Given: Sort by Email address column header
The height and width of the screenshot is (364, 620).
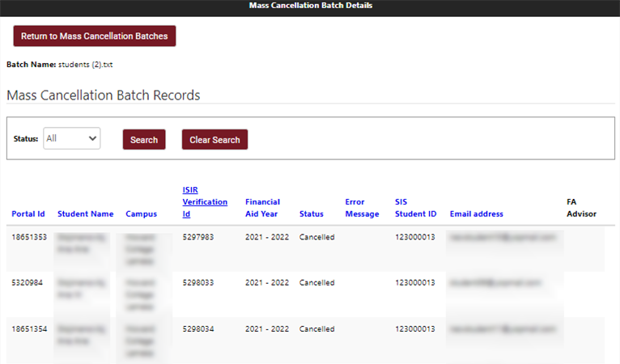Looking at the screenshot, I should pos(476,214).
